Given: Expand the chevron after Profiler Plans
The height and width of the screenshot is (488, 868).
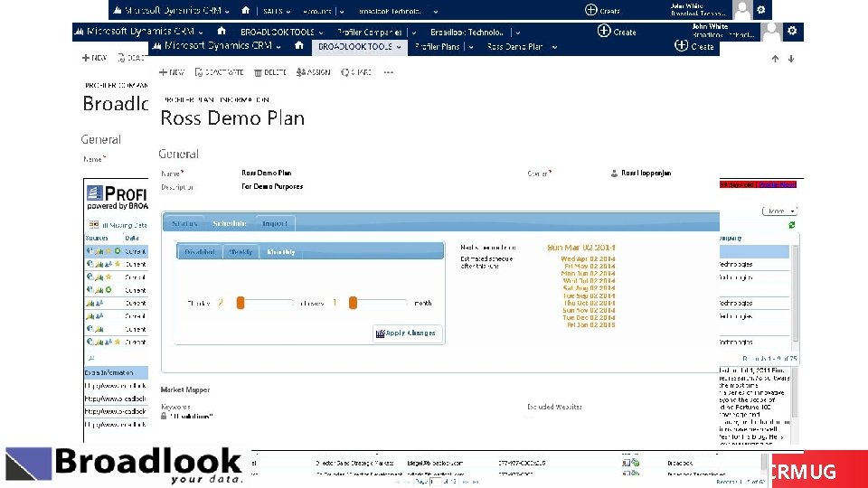Looking at the screenshot, I should 470,48.
